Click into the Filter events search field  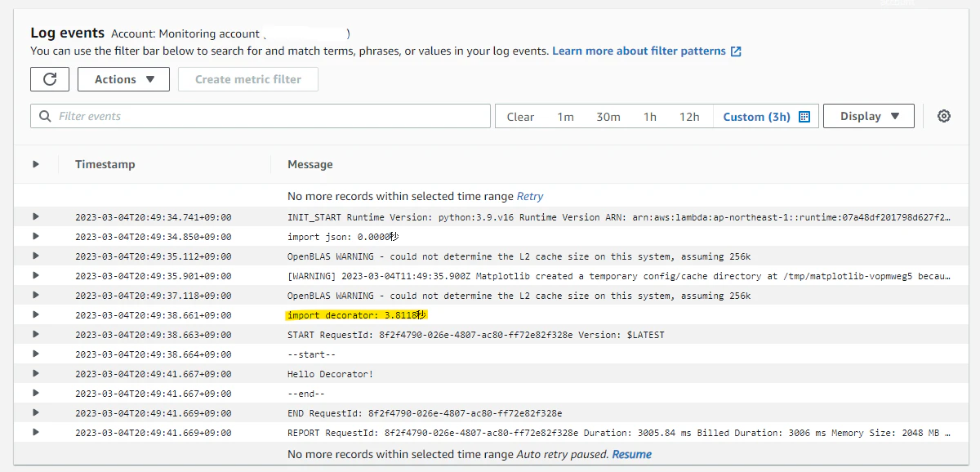261,116
